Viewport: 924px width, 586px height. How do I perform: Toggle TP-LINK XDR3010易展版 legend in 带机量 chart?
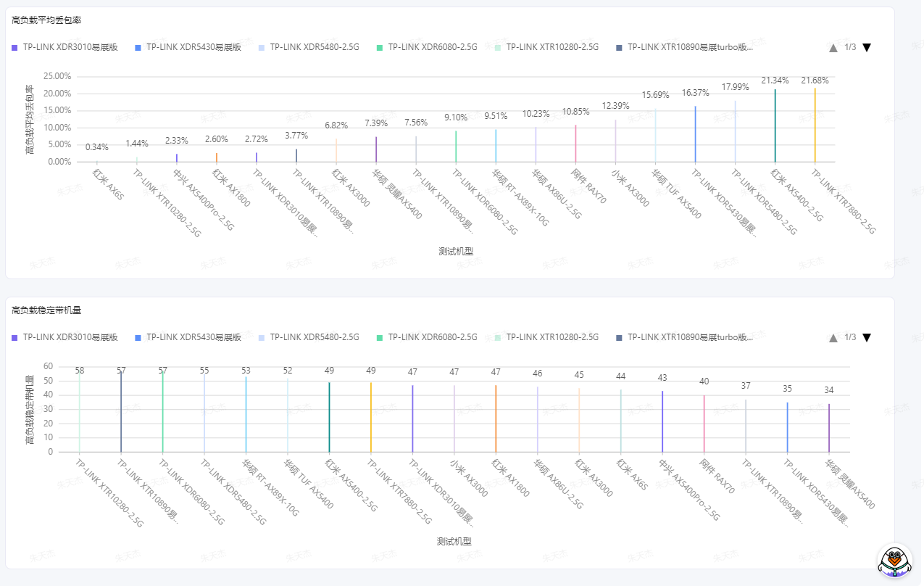(64, 337)
